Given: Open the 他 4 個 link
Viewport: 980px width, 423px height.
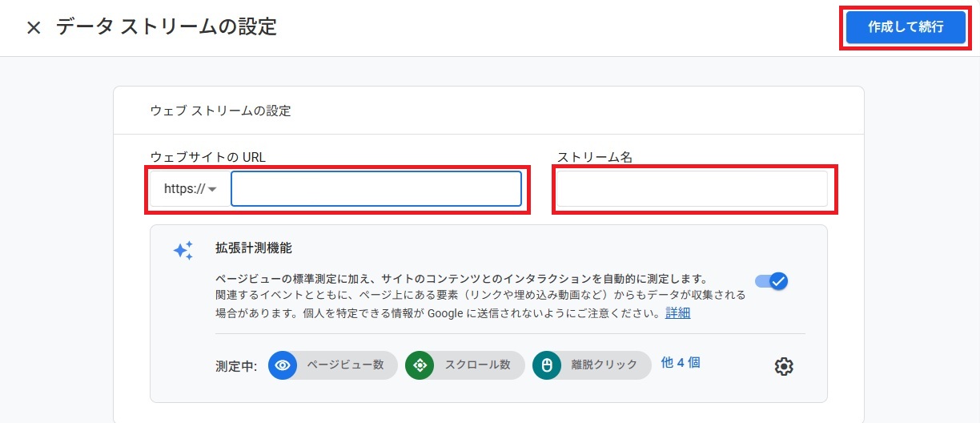Looking at the screenshot, I should [681, 362].
